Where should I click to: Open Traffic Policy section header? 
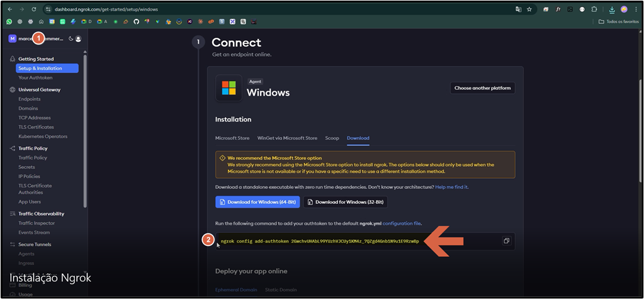[x=33, y=149]
